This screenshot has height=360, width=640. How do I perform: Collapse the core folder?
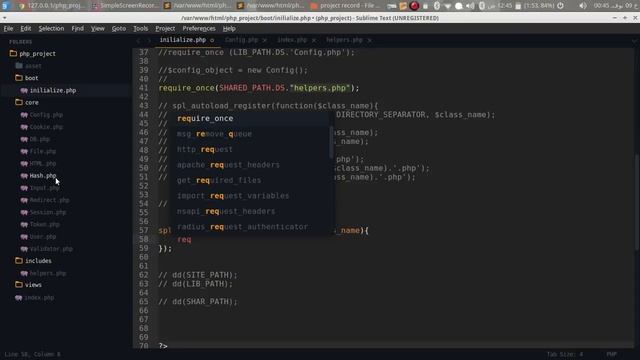click(27, 102)
